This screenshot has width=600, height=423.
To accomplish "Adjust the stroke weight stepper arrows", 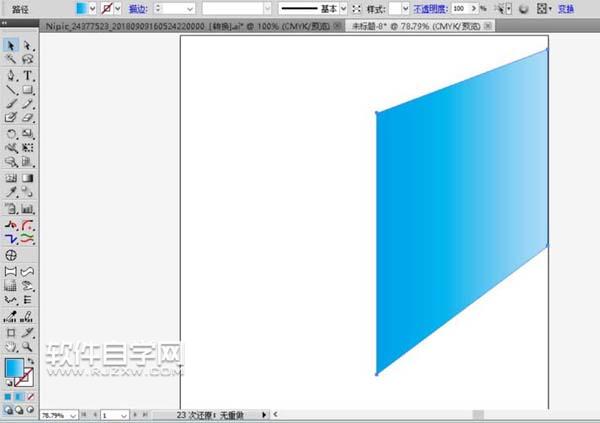I will pos(158,8).
